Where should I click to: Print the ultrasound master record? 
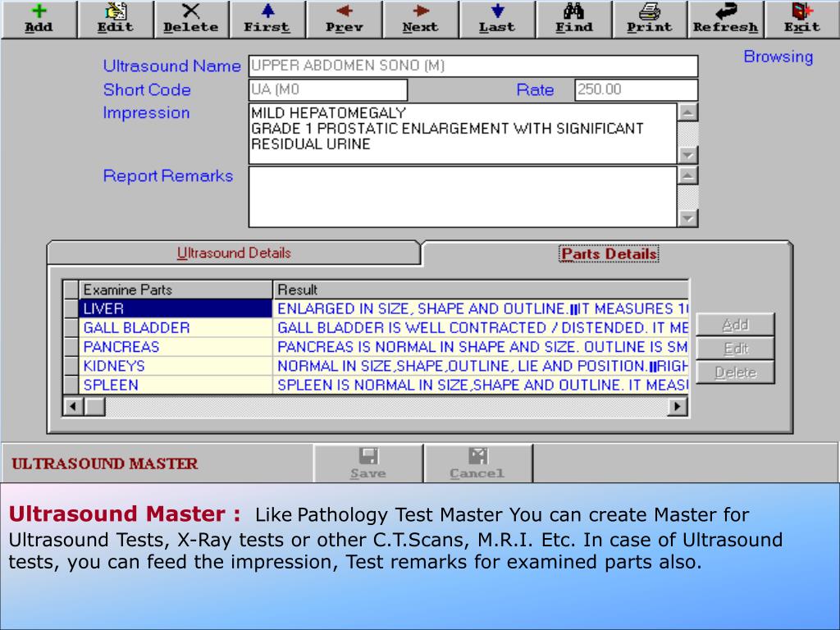(650, 20)
